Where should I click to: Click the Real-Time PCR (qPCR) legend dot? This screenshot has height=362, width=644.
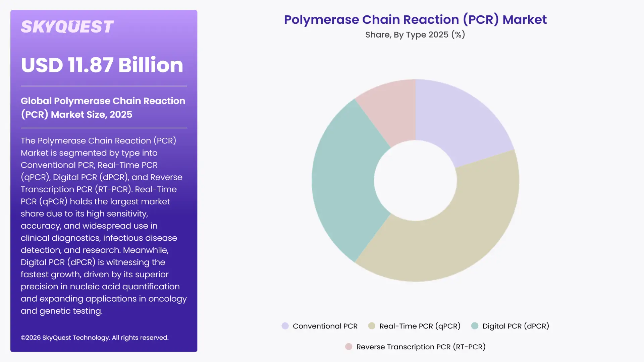point(372,326)
